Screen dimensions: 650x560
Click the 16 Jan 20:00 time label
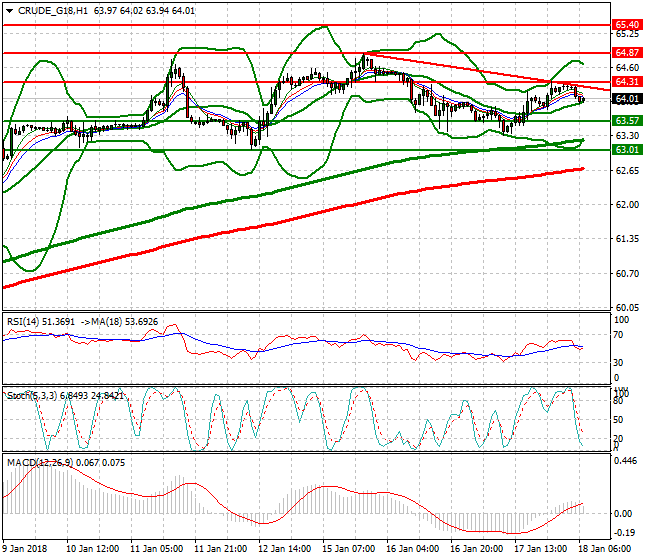pos(477,549)
